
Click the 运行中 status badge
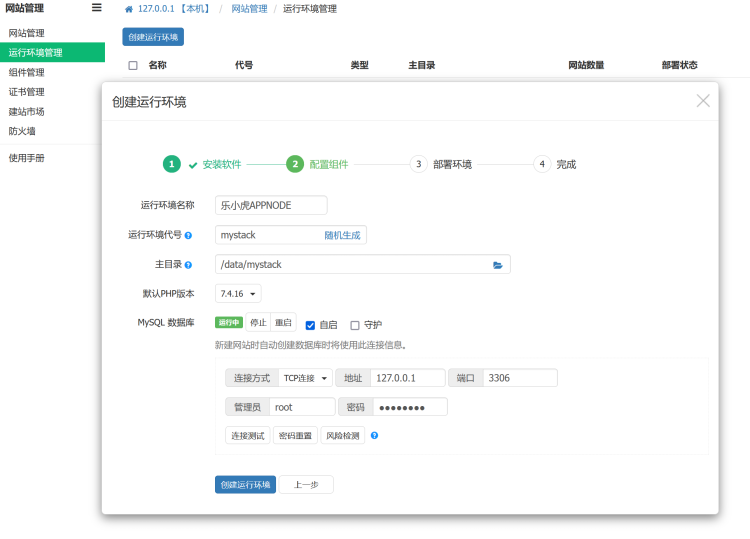coord(229,323)
